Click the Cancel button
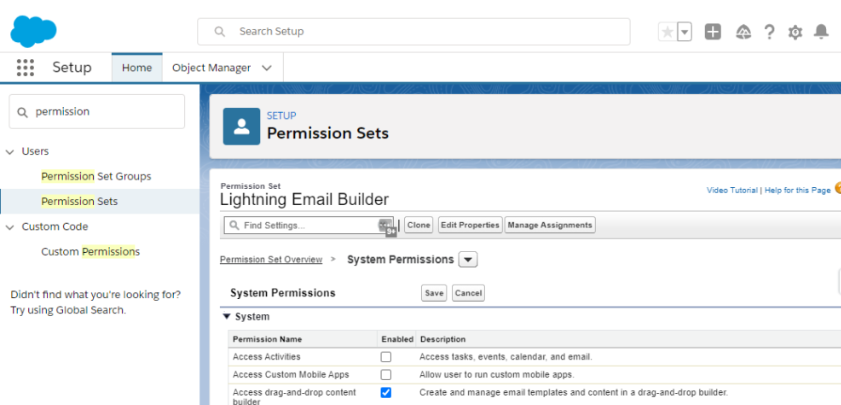The image size is (841, 405). tap(468, 293)
